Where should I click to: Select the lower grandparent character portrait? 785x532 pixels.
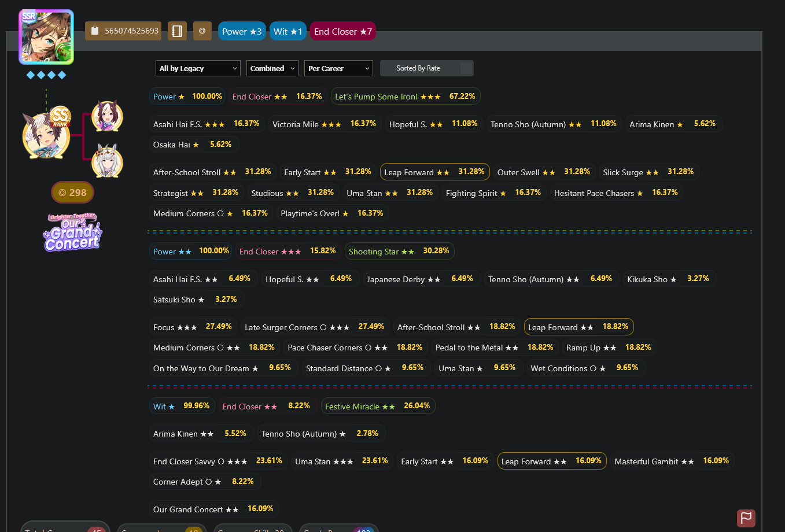point(107,161)
